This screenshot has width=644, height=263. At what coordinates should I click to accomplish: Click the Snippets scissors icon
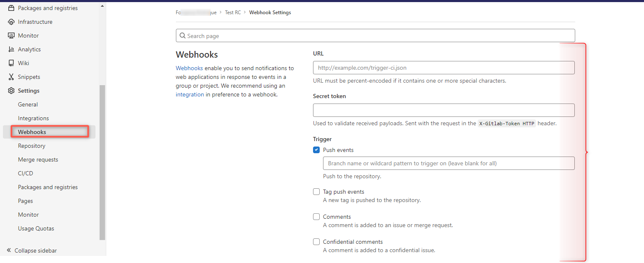tap(11, 77)
